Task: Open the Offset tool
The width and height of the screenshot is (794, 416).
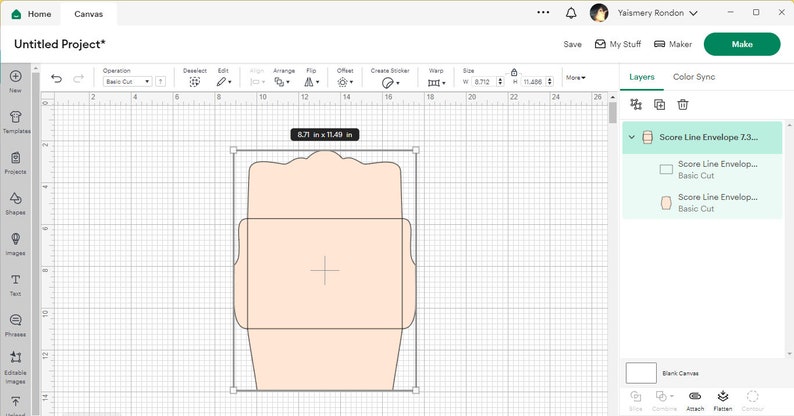Action: pyautogui.click(x=345, y=81)
